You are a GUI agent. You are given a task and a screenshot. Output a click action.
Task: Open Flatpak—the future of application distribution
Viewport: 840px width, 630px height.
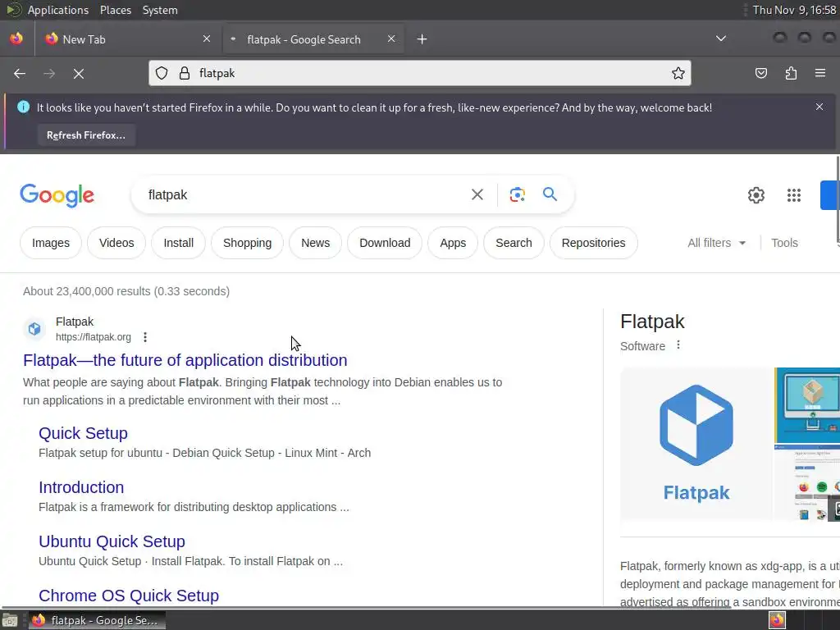tap(185, 360)
